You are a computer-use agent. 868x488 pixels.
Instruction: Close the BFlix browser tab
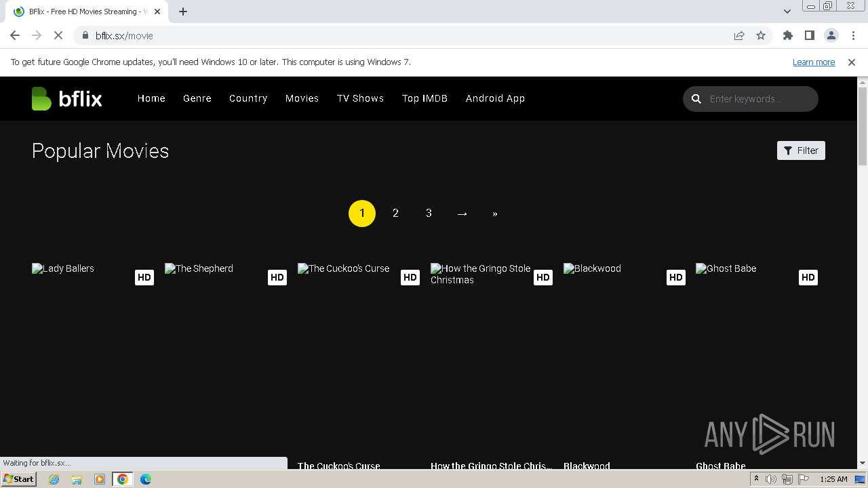pos(157,12)
